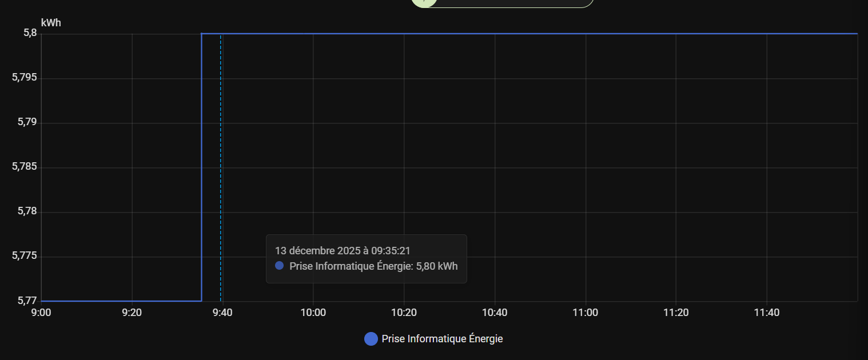Click the y-axis label 5,77

27,301
